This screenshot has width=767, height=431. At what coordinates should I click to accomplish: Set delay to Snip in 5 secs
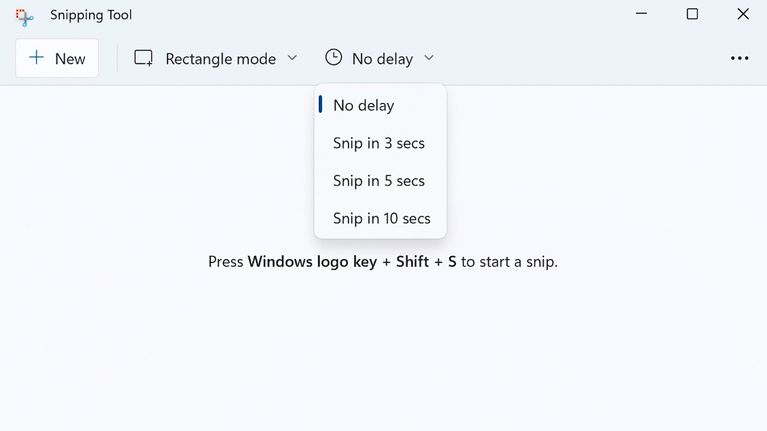[379, 181]
